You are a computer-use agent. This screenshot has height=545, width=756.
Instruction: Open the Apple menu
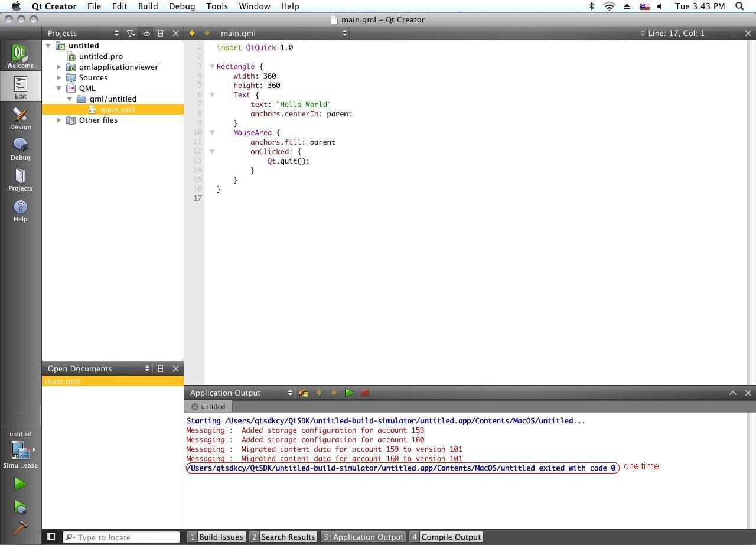16,6
